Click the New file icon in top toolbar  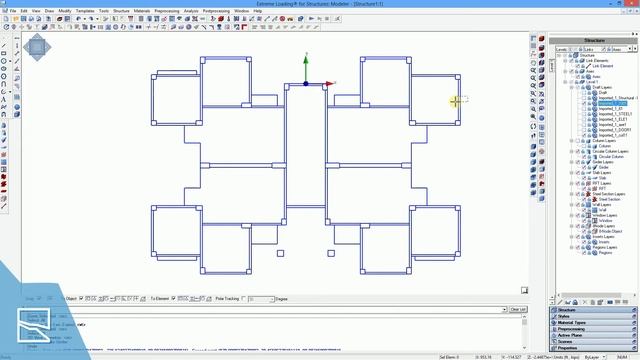6,19
